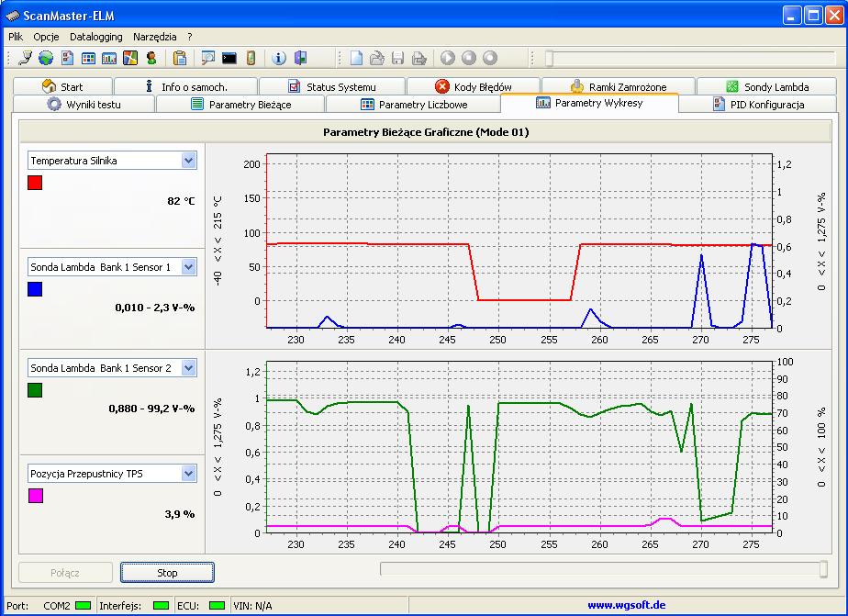848x616 pixels.
Task: Open the Sonda Lambda Bank 1 Sensor 1 dropdown
Action: pyautogui.click(x=188, y=267)
